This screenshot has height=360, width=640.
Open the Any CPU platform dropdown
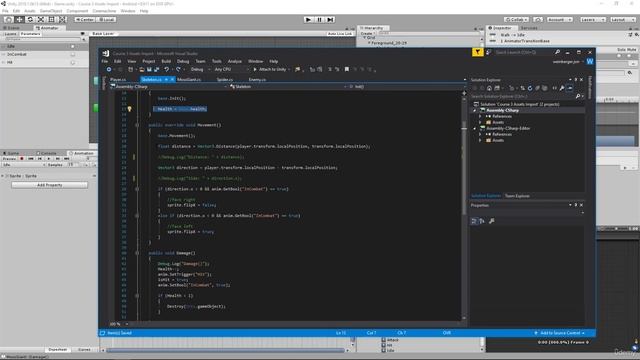(x=231, y=70)
